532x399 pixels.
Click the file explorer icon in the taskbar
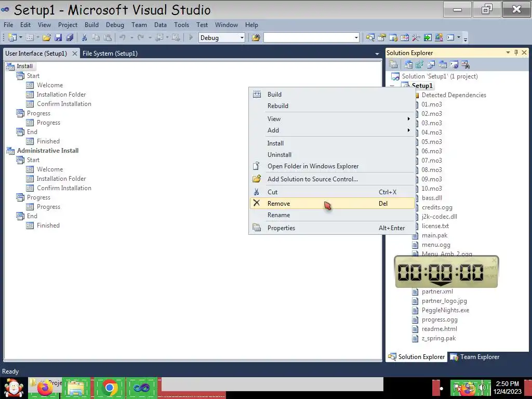[x=76, y=388]
